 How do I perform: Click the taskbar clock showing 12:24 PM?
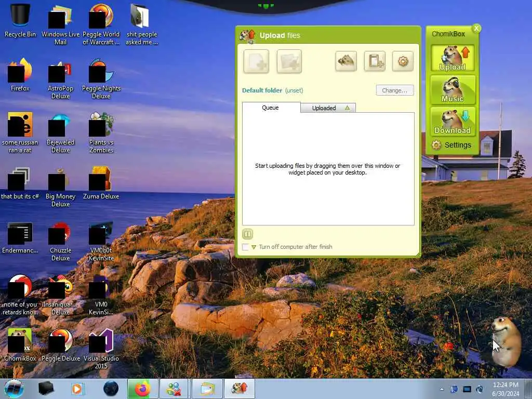(x=506, y=389)
